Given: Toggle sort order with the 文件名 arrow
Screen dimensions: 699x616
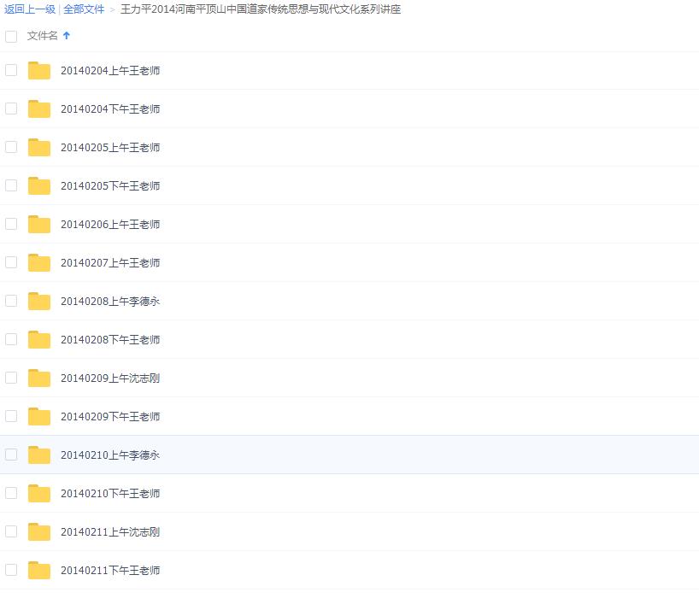Looking at the screenshot, I should click(67, 36).
